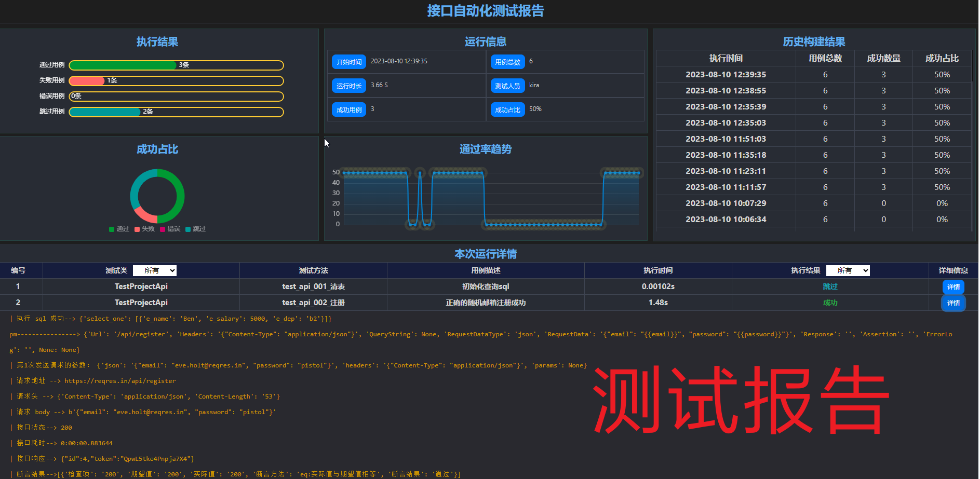Click the 测试人员 label button

pyautogui.click(x=507, y=86)
